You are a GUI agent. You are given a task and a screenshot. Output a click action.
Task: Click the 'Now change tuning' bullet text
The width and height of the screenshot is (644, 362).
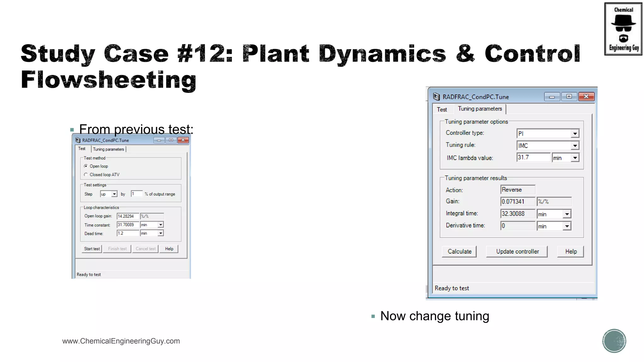[x=435, y=316]
